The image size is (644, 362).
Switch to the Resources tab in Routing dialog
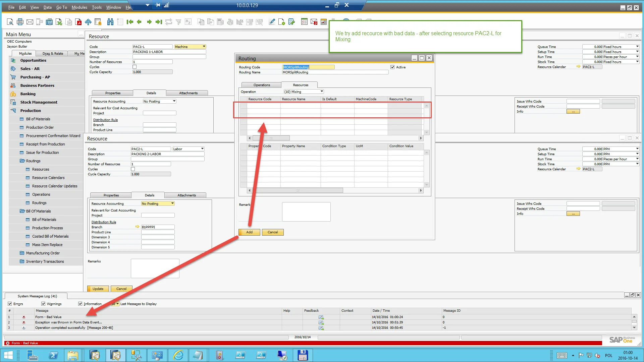[300, 84]
